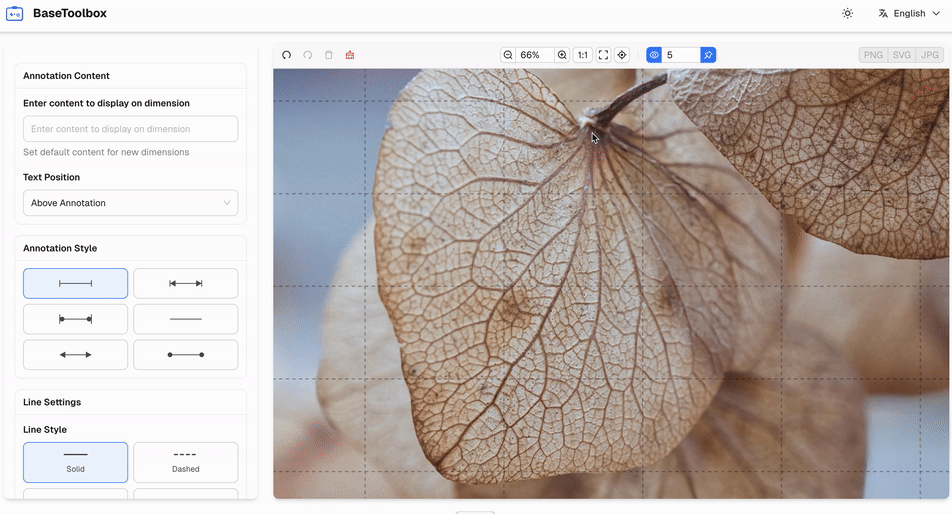This screenshot has width=952, height=514.
Task: Zoom in with the plus magnifier
Action: pos(562,55)
